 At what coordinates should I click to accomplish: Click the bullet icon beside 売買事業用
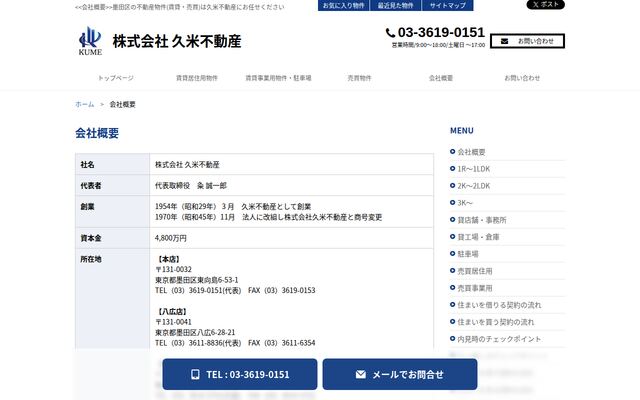click(452, 288)
